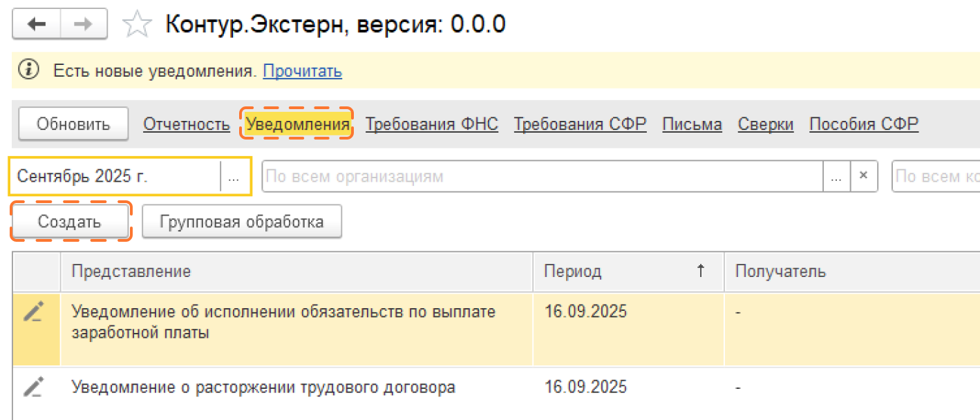Open Требования СФР section
Viewport: 980px width, 420px height.
[580, 124]
